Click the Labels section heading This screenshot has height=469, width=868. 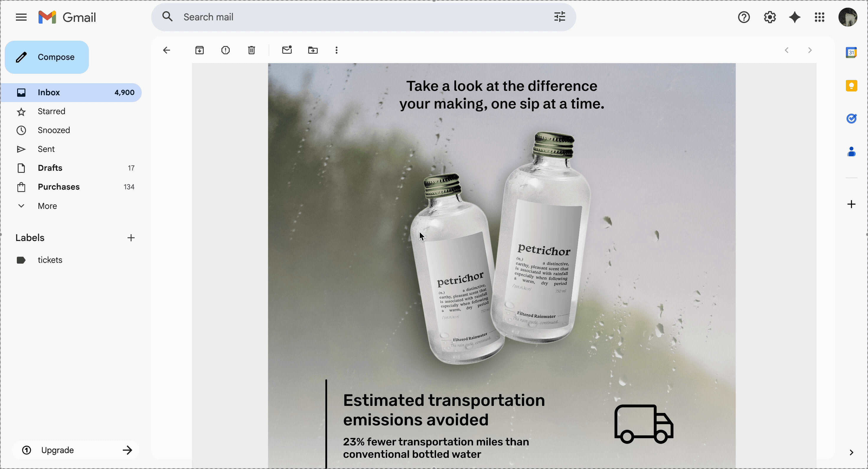tap(30, 238)
